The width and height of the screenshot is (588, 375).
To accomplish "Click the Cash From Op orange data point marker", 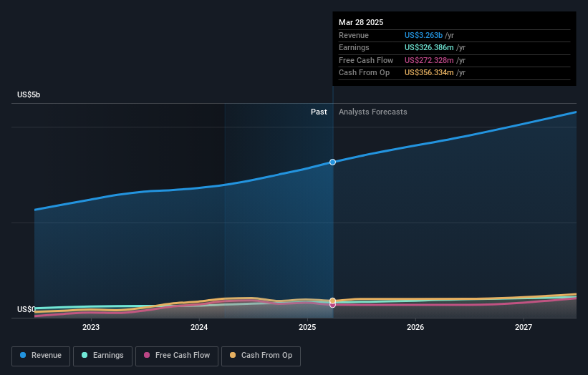I will coord(332,301).
